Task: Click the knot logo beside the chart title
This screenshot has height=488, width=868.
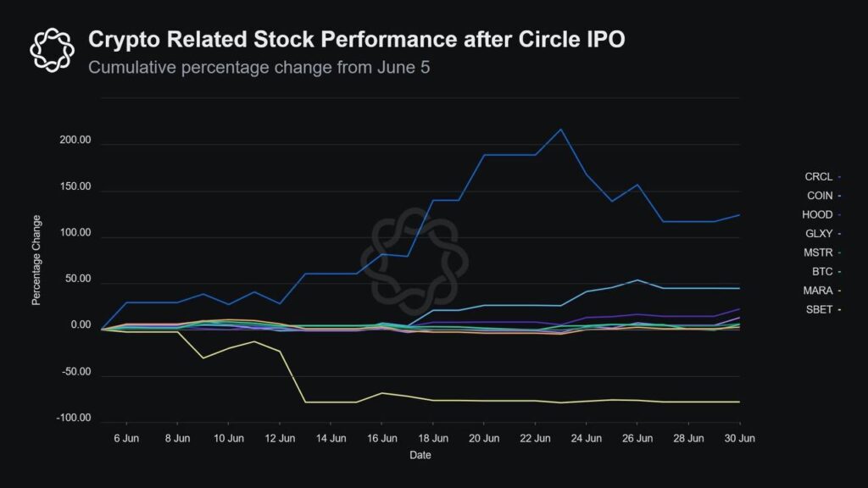Action: [x=53, y=49]
